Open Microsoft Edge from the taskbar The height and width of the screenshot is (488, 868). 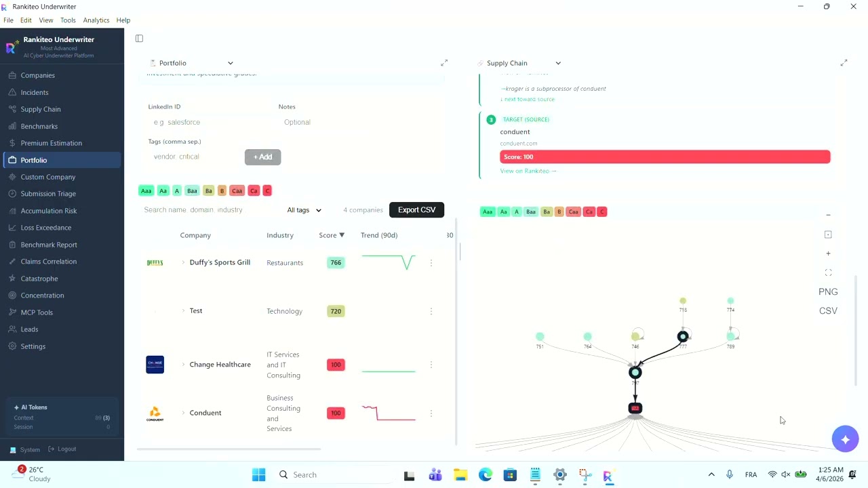click(x=485, y=475)
